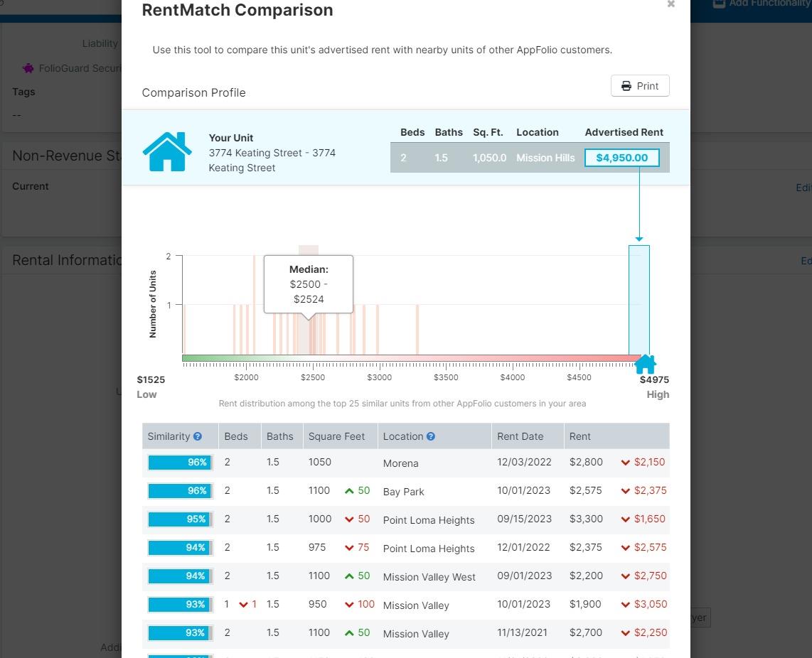Open the Similarity column help icon
This screenshot has width=812, height=658.
197,436
